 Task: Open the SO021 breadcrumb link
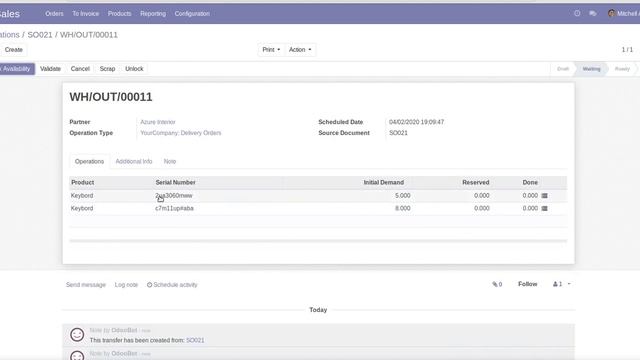tap(40, 35)
